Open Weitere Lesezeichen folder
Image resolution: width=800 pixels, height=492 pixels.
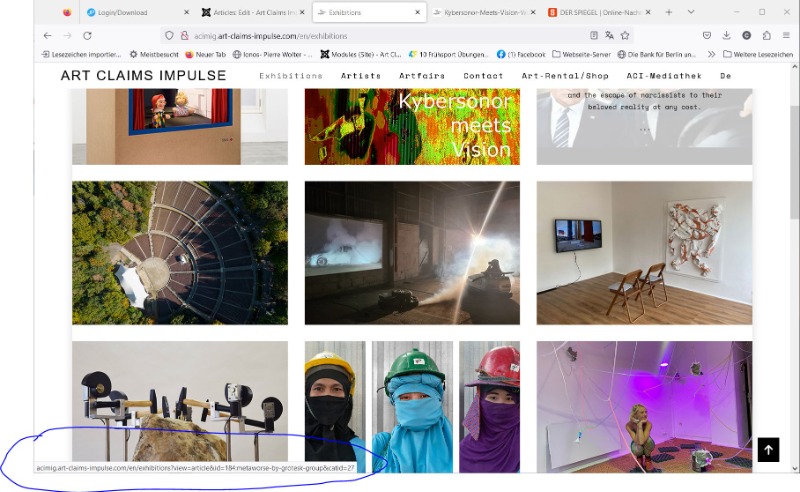[x=758, y=54]
